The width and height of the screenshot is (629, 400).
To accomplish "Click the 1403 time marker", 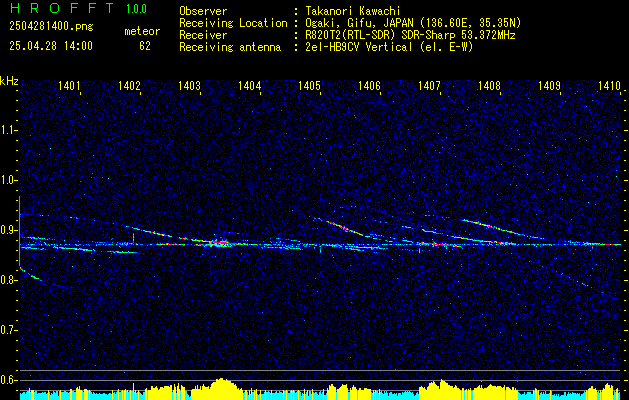I will coord(189,85).
